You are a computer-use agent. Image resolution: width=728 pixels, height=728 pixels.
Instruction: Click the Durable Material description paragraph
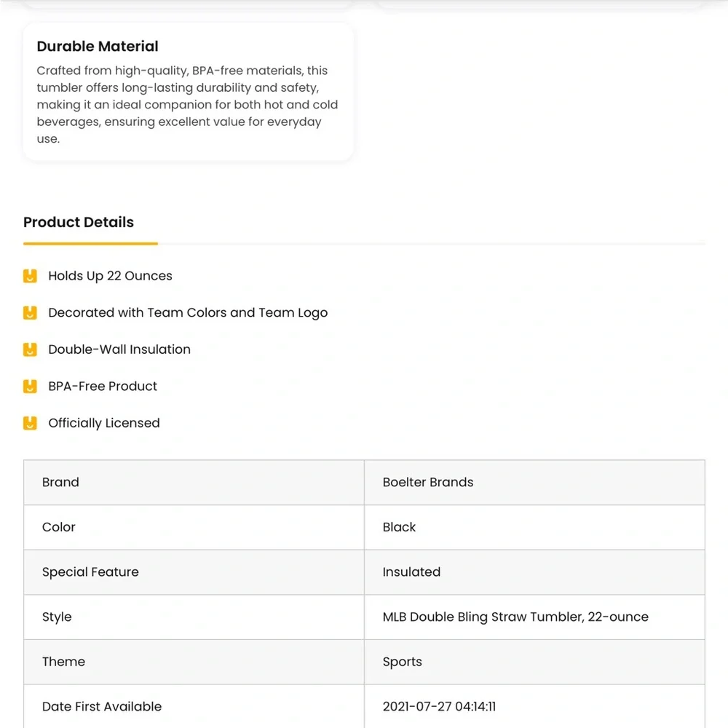187,104
